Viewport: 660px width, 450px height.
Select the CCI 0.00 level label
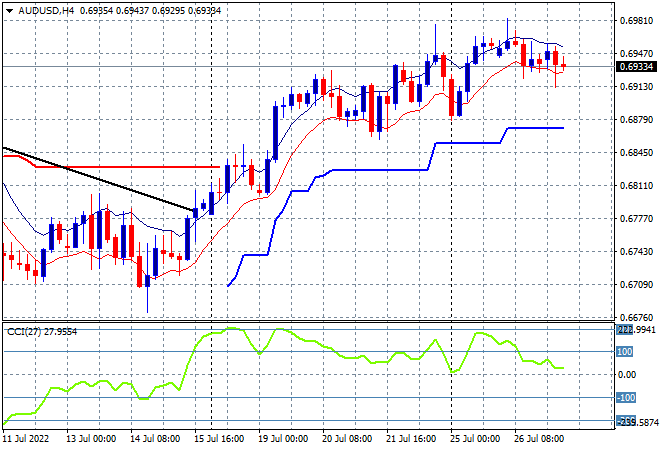tap(627, 375)
